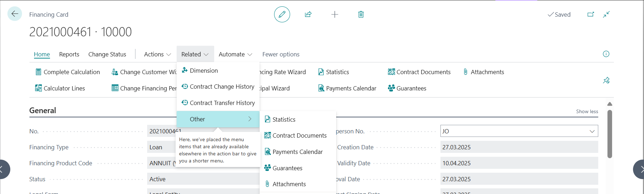Viewport: 644px width, 194px height.
Task: Go back with the left arrow button
Action: (15, 14)
